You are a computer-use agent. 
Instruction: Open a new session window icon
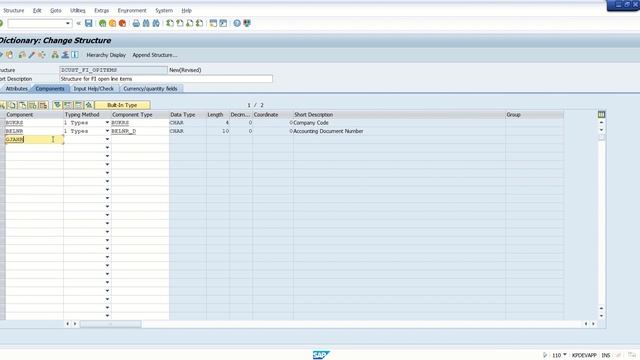213,23
